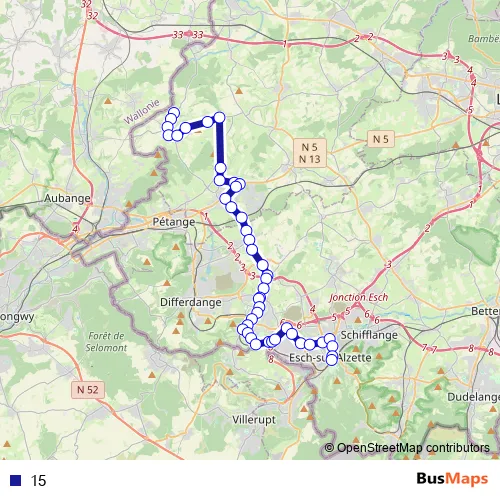Select the Differdange town label

click(x=191, y=302)
